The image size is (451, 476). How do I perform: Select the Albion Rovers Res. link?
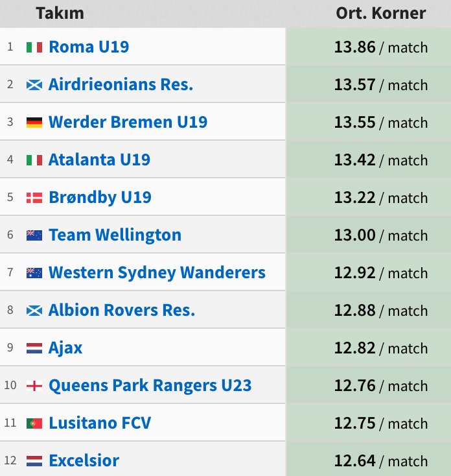122,310
